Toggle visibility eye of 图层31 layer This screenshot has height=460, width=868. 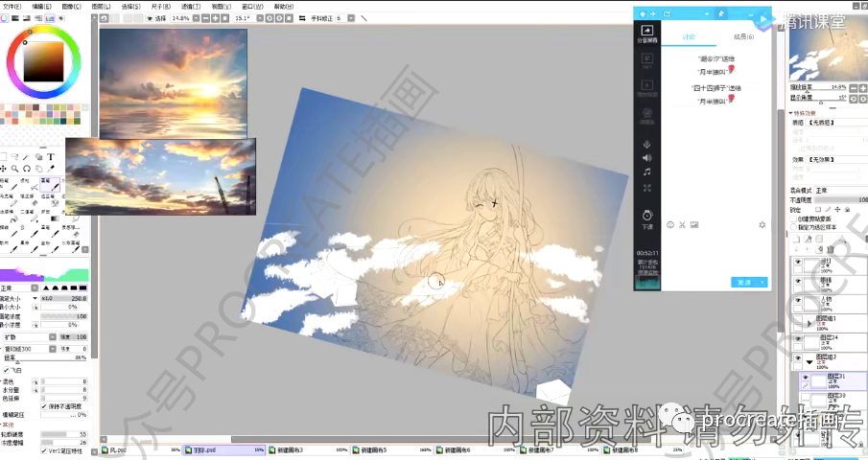pos(806,378)
